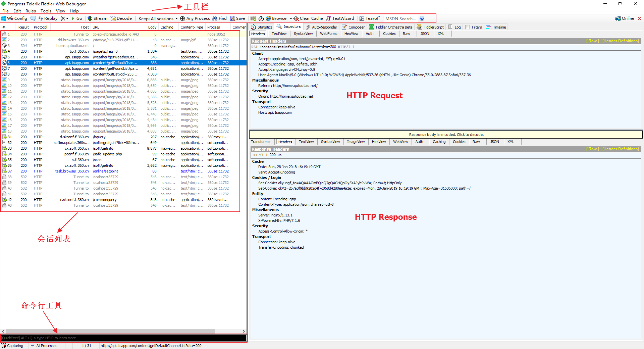Click the camera screenshot icon in toolbar
The height and width of the screenshot is (349, 644).
click(253, 18)
